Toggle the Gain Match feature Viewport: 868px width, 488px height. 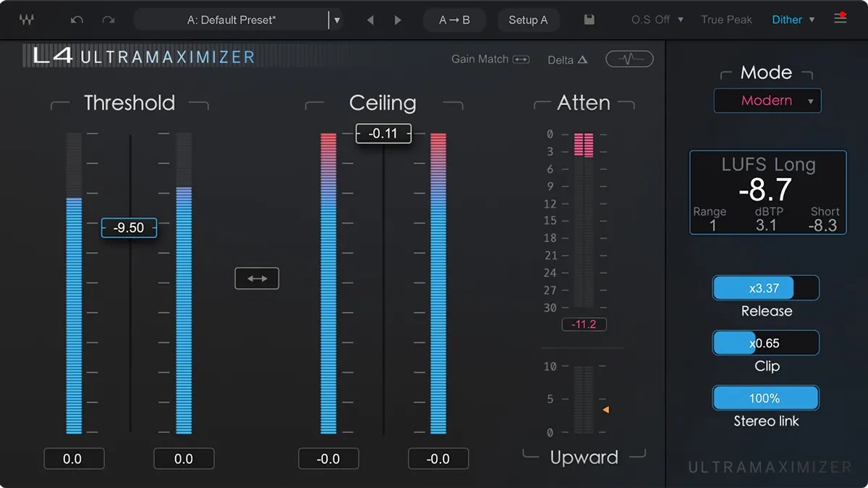click(x=490, y=59)
